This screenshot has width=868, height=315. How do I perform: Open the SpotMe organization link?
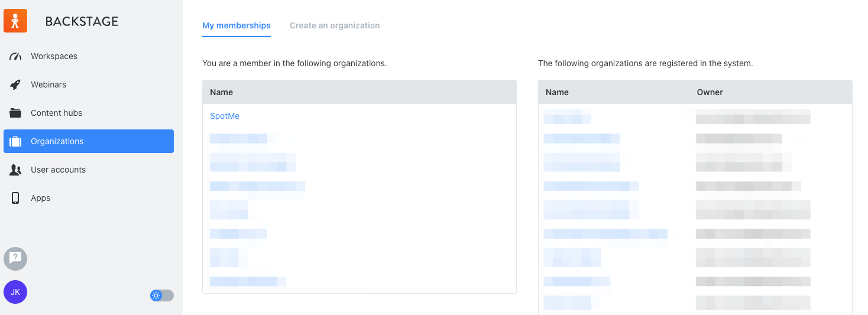(225, 116)
